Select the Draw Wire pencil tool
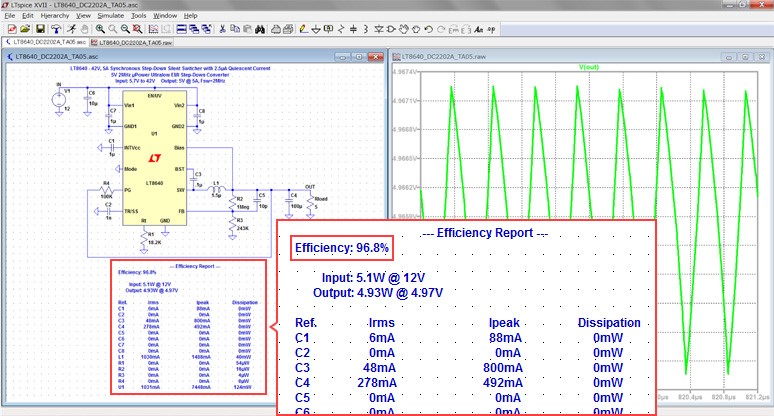 pos(302,28)
